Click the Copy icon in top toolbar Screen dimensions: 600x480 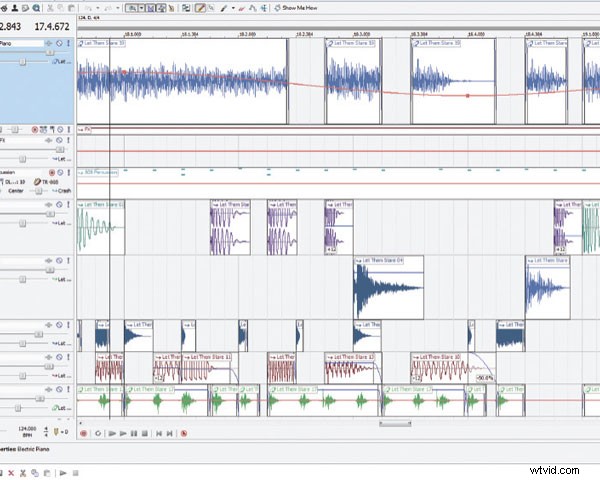point(61,8)
